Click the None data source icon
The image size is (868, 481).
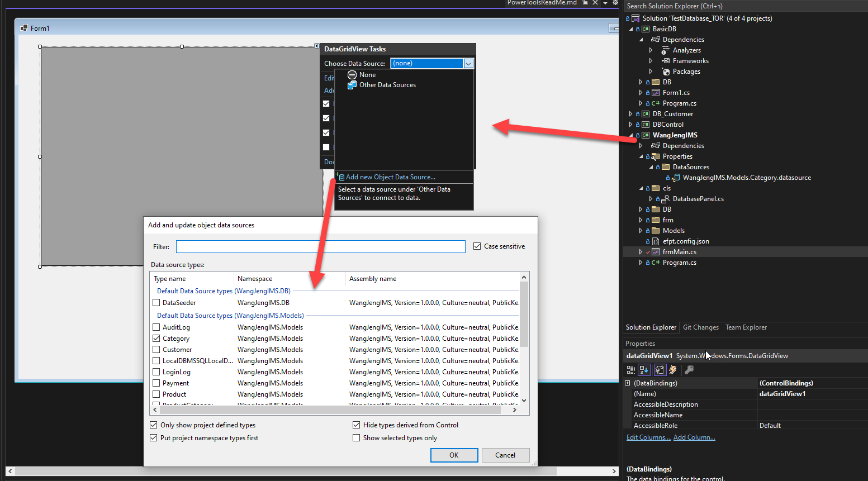(352, 75)
